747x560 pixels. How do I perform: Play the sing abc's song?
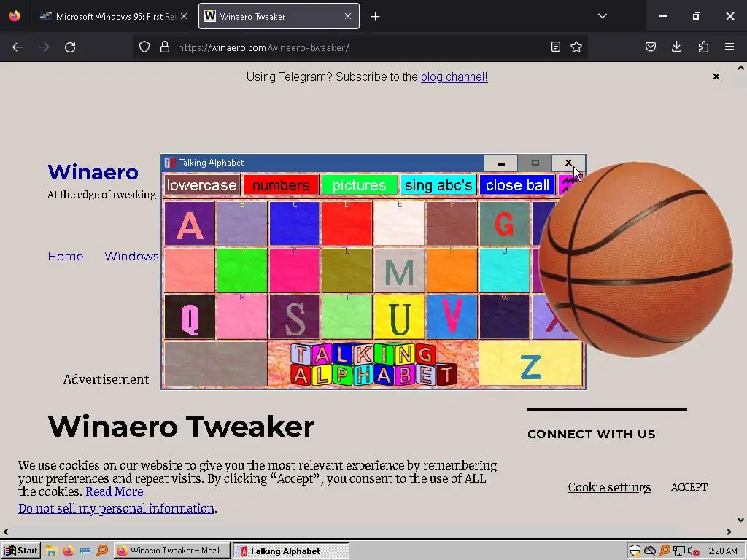(x=438, y=185)
